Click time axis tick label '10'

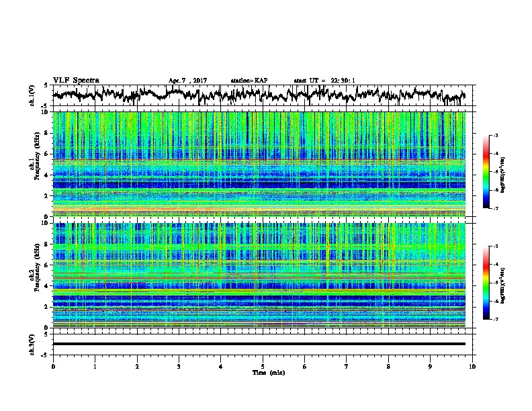pos(472,367)
